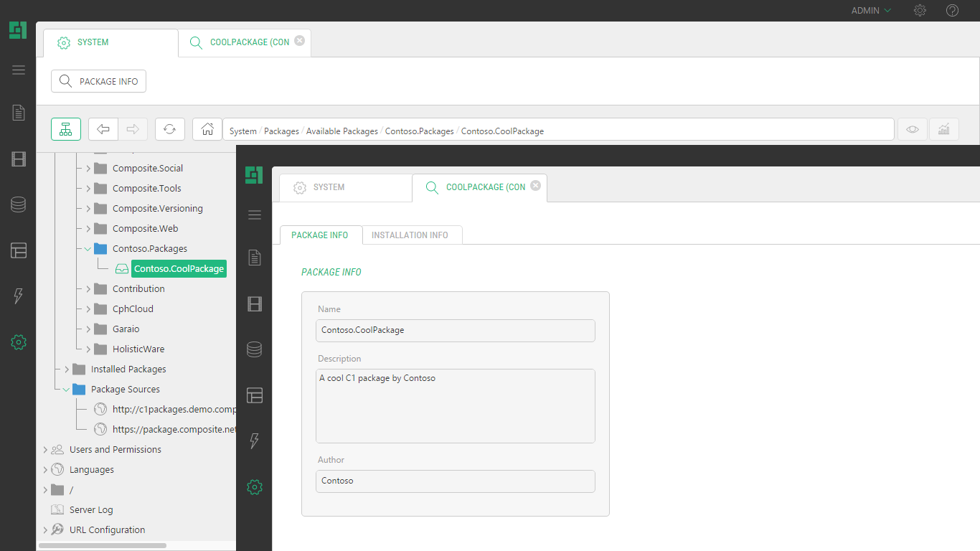
Task: Click the Server Log tree icon
Action: pyautogui.click(x=57, y=509)
